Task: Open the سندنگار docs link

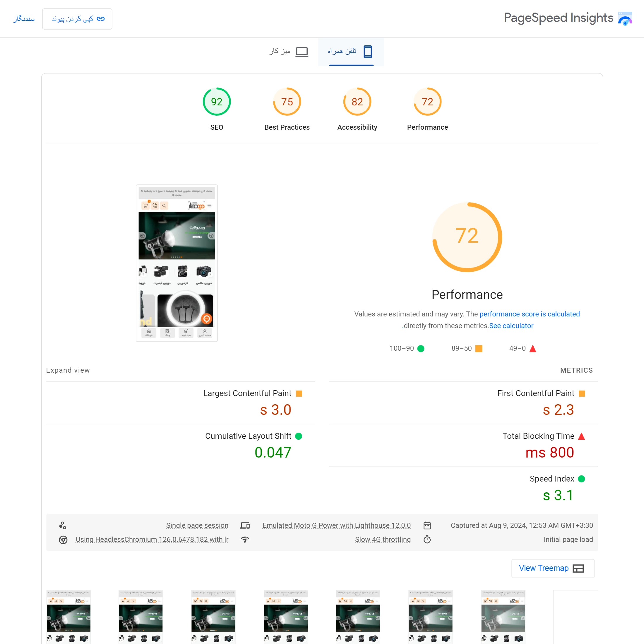Action: coord(24,19)
